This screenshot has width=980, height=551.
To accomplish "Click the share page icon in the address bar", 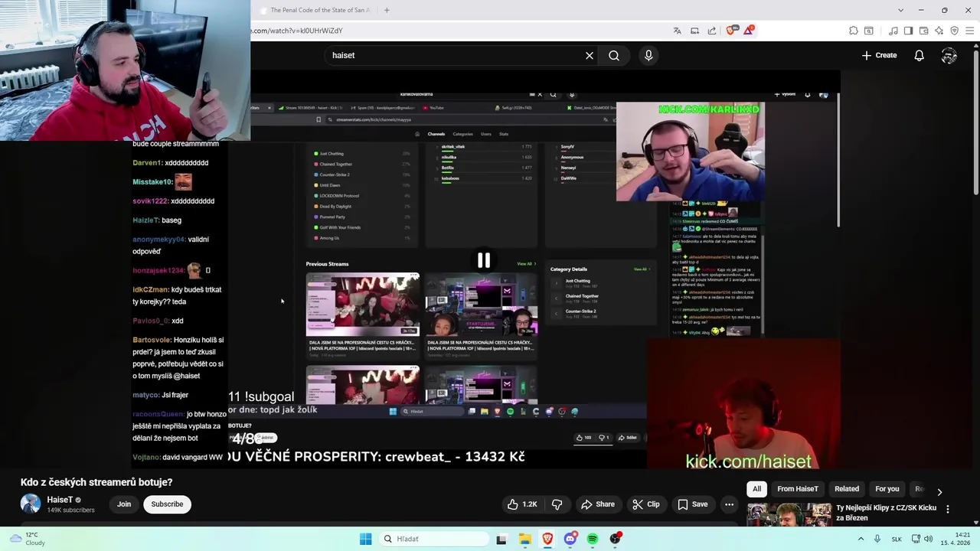I will pyautogui.click(x=712, y=31).
